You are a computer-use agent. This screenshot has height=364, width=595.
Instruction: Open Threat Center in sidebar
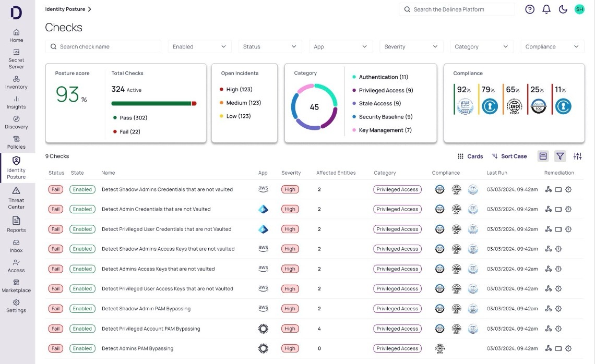click(x=16, y=197)
